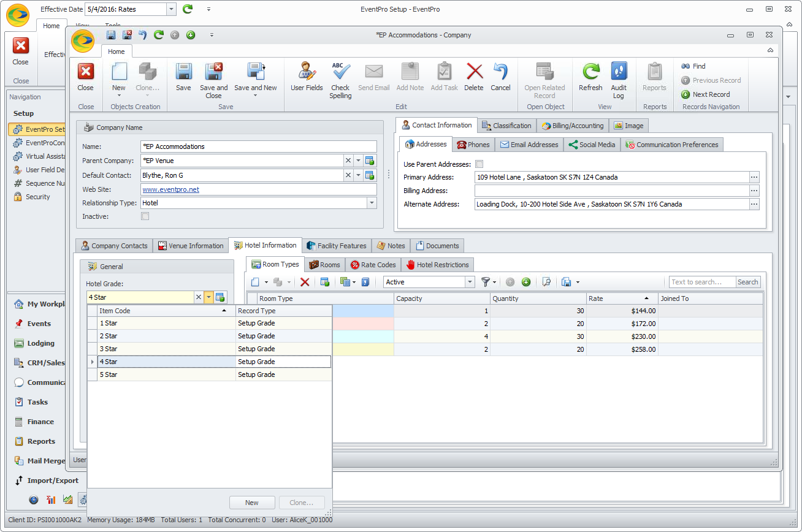Click the red X delete icon in Room Types toolbar
The width and height of the screenshot is (802, 532).
(305, 282)
